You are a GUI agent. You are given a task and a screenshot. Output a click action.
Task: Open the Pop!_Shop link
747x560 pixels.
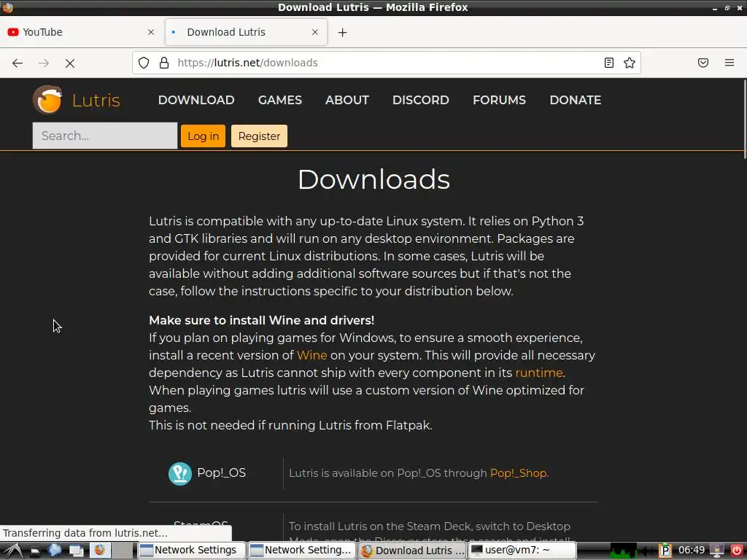click(x=519, y=472)
